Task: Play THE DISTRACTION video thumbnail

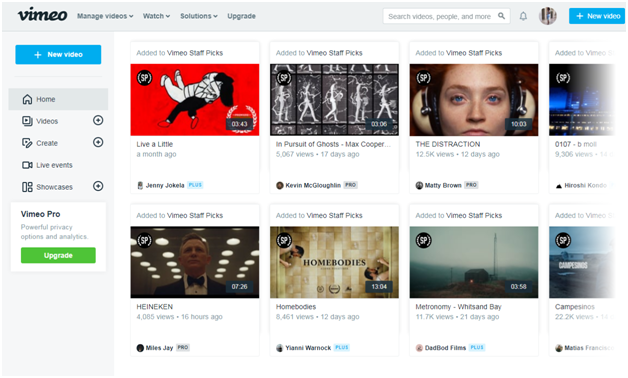Action: point(474,100)
